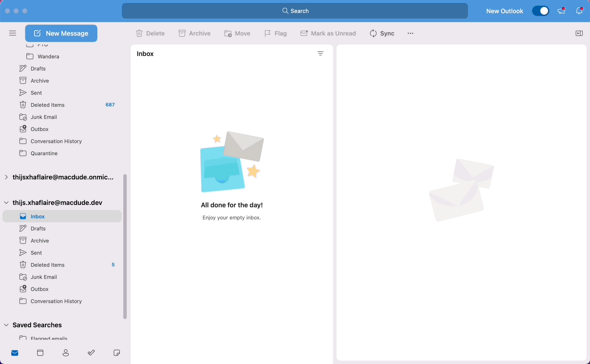Image resolution: width=590 pixels, height=364 pixels.
Task: Switch to Mail view icon
Action: [x=15, y=353]
